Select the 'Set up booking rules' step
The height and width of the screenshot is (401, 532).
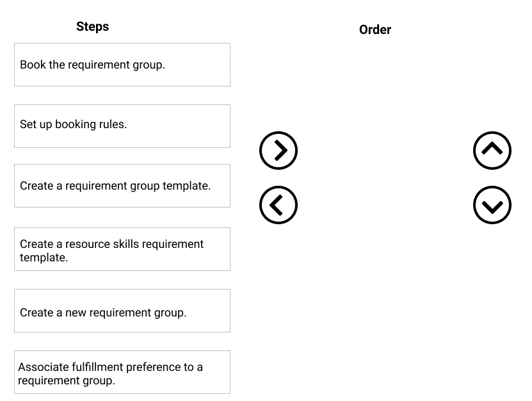122,126
